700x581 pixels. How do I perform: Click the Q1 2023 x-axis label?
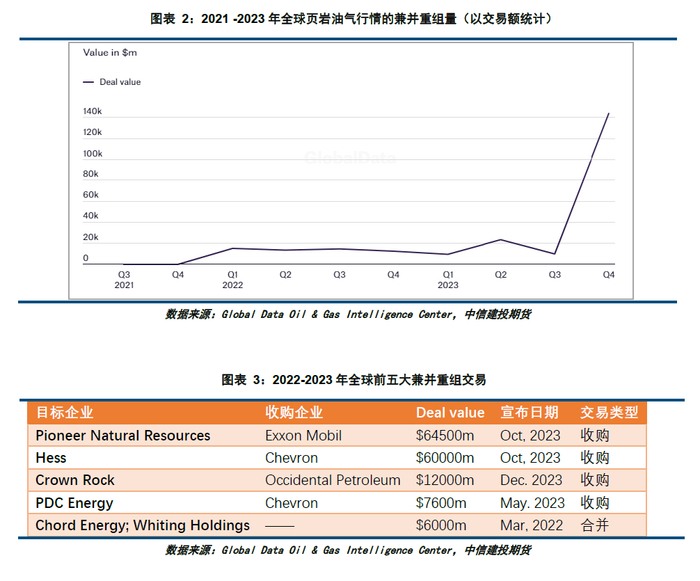pos(448,280)
